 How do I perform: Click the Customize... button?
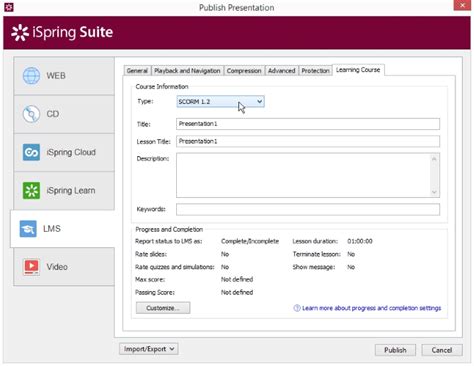click(x=163, y=308)
